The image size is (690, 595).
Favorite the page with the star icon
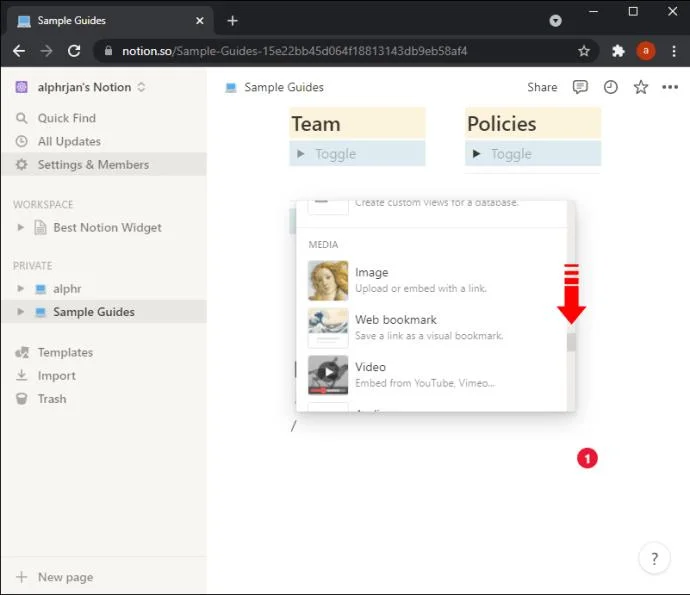(641, 87)
